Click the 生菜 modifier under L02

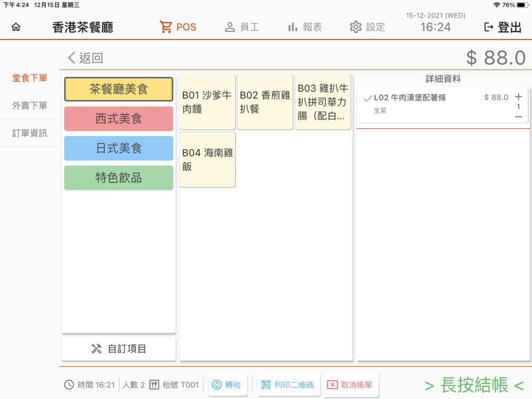click(380, 111)
